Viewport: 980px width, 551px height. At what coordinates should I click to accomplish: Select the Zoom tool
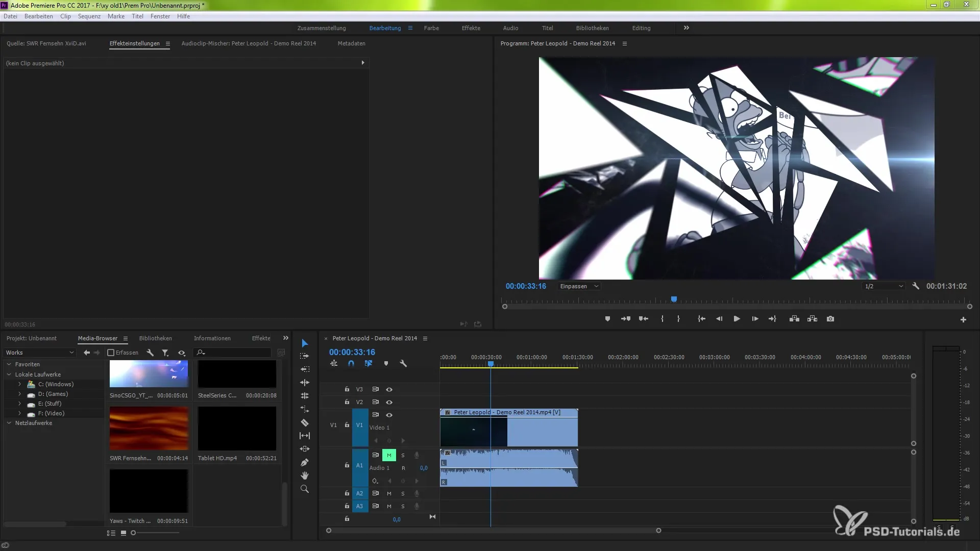[x=305, y=489]
